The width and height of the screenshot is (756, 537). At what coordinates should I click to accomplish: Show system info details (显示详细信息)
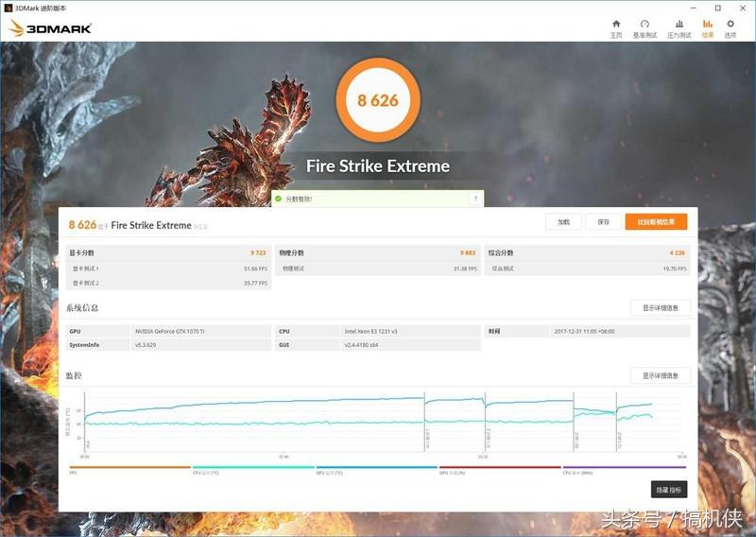pyautogui.click(x=661, y=308)
